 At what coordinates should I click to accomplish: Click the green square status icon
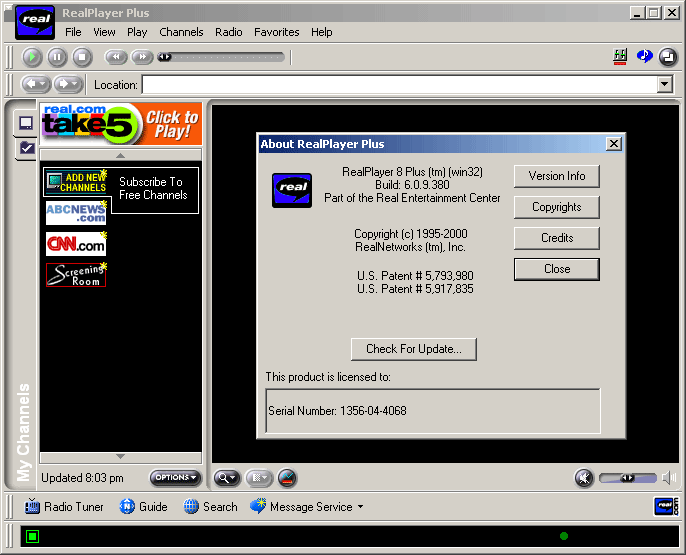point(32,536)
